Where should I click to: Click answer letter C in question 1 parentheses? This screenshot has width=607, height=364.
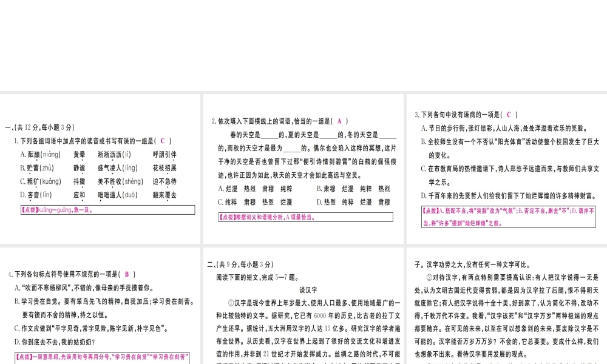point(163,141)
